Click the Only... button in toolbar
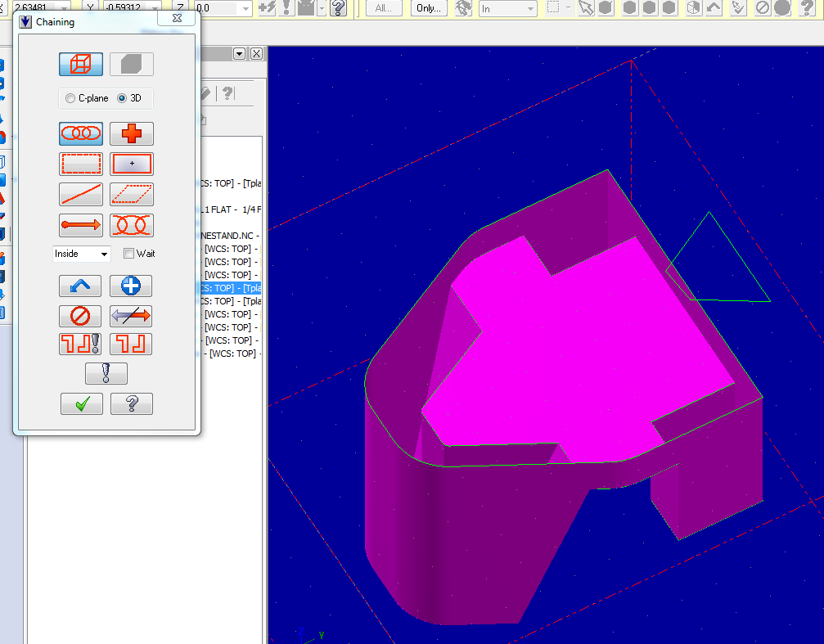This screenshot has width=824, height=644. (x=428, y=8)
